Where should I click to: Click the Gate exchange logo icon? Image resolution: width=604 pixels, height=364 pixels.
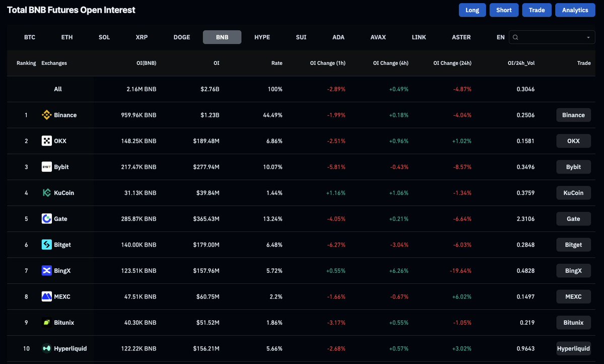pyautogui.click(x=47, y=219)
